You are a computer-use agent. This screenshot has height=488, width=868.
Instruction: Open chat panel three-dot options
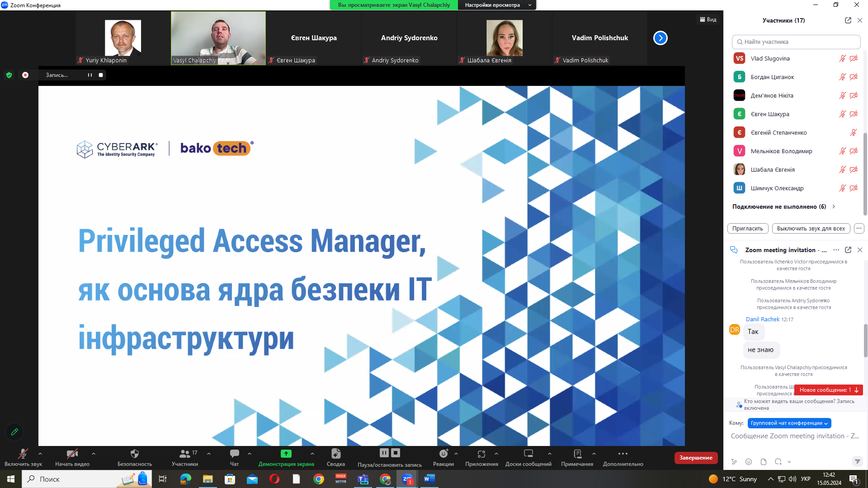(836, 250)
